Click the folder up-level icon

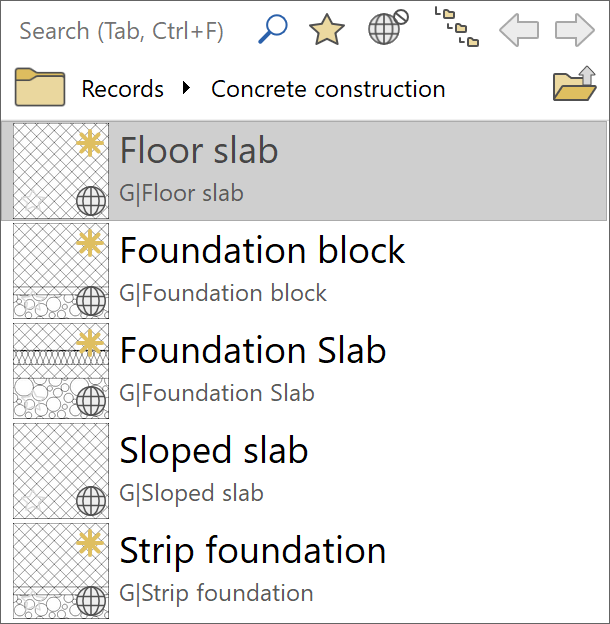pos(574,87)
